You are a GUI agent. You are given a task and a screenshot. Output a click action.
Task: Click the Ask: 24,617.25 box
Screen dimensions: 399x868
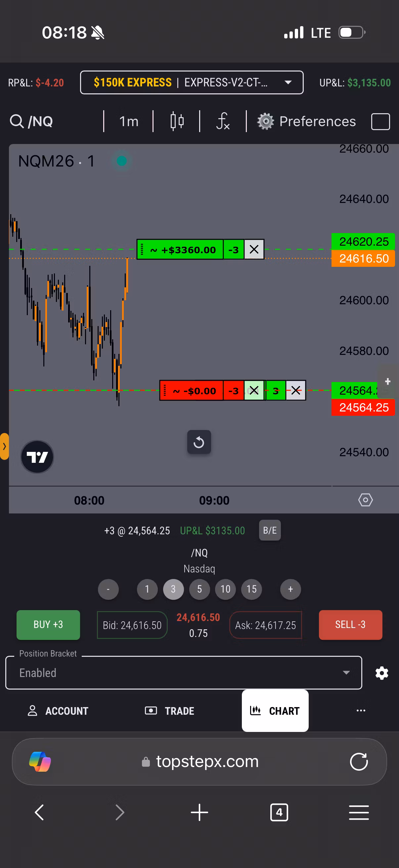(265, 625)
